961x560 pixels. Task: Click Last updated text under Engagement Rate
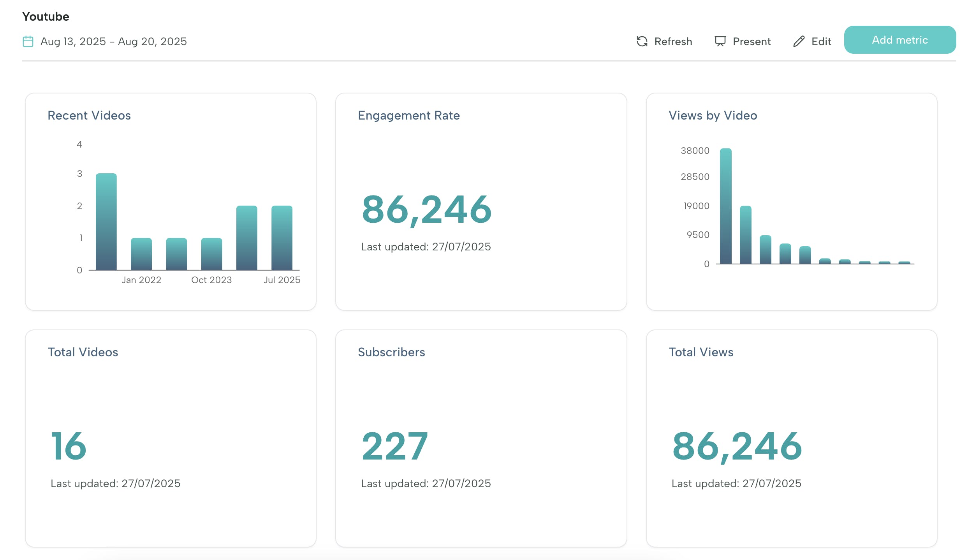[426, 247]
